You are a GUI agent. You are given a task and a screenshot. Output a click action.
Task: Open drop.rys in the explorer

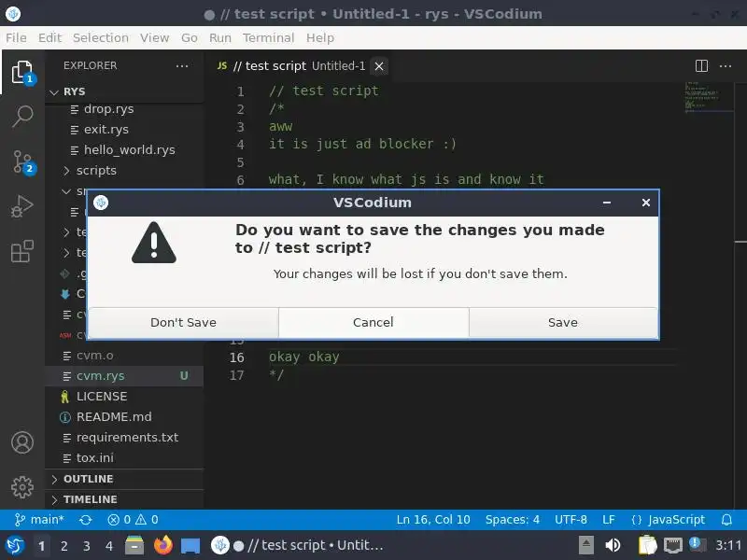(125, 109)
